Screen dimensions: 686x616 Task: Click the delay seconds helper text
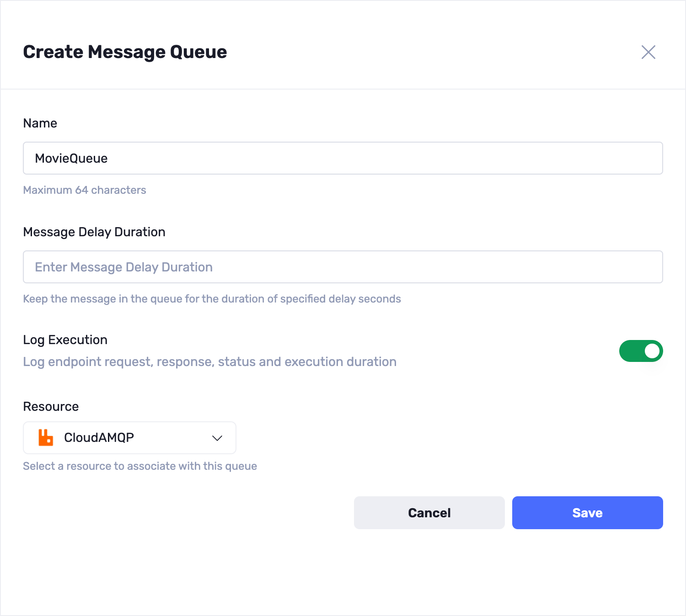tap(212, 299)
